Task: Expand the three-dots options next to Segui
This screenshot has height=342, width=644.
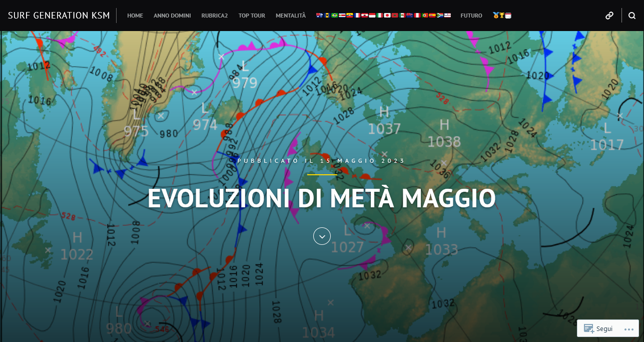Action: pos(628,329)
